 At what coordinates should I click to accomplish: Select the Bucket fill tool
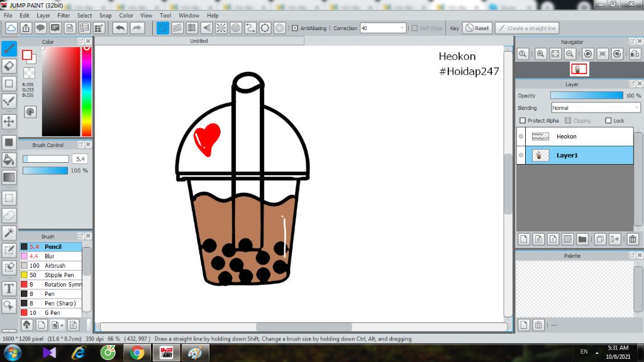(9, 160)
